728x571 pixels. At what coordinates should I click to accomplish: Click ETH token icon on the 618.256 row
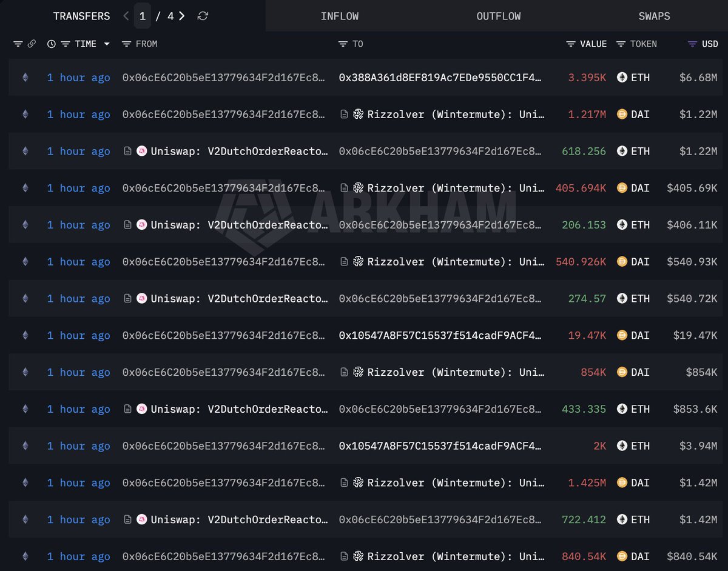(x=622, y=151)
